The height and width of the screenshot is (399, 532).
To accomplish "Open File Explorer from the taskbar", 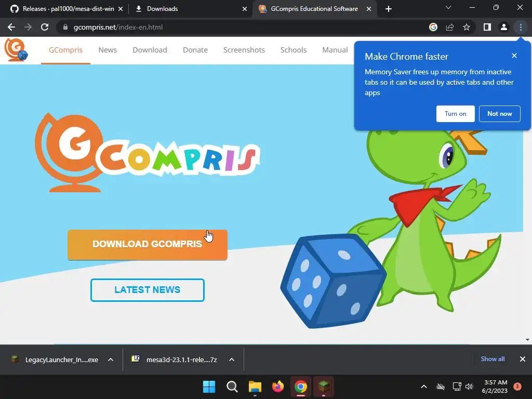I will click(255, 387).
